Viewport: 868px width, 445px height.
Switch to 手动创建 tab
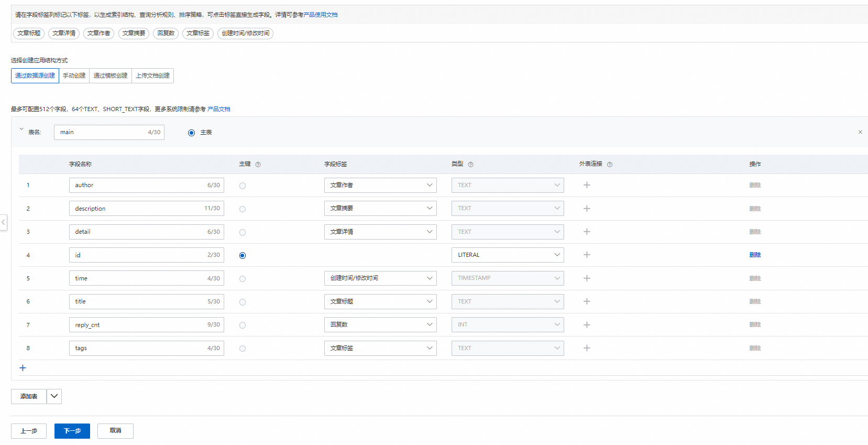tap(74, 75)
